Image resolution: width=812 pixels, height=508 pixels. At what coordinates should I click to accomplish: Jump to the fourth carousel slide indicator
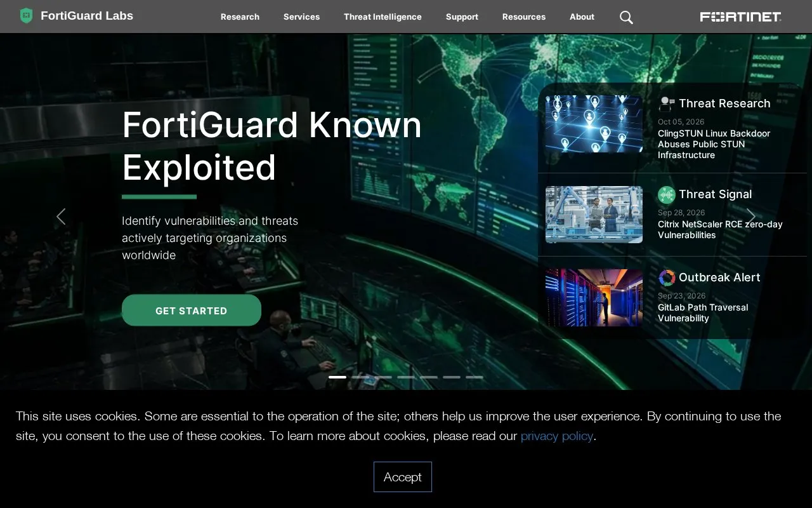pos(406,377)
